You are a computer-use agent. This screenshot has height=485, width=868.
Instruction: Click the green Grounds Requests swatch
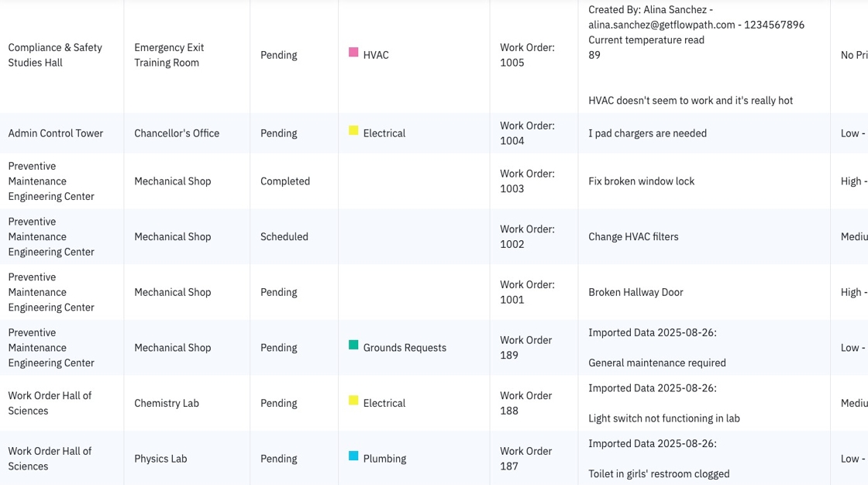point(353,345)
